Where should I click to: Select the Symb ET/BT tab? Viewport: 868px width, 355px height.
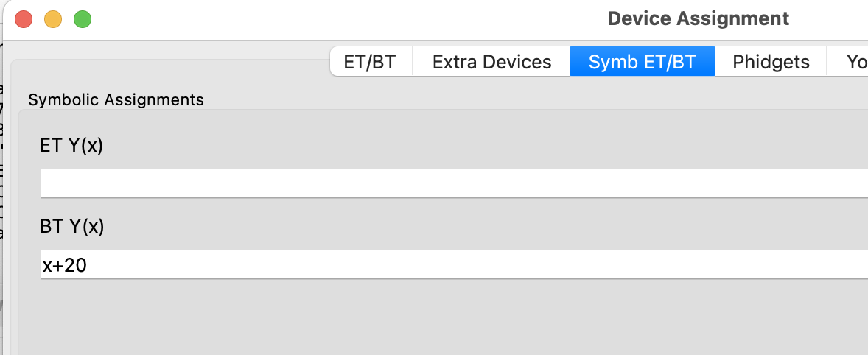tap(642, 61)
